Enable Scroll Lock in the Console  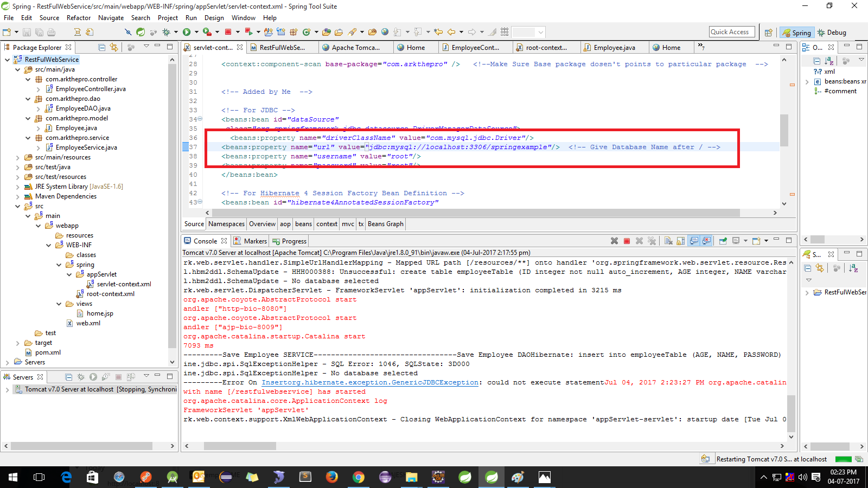pyautogui.click(x=680, y=241)
